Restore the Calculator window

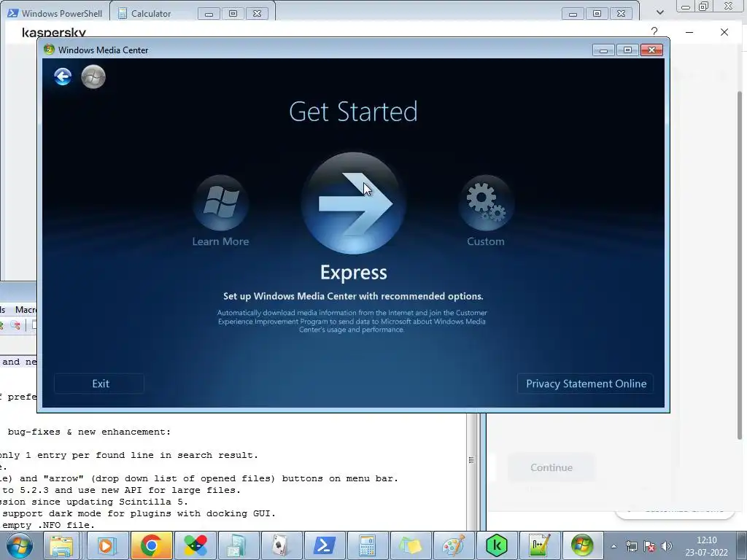[x=233, y=14]
